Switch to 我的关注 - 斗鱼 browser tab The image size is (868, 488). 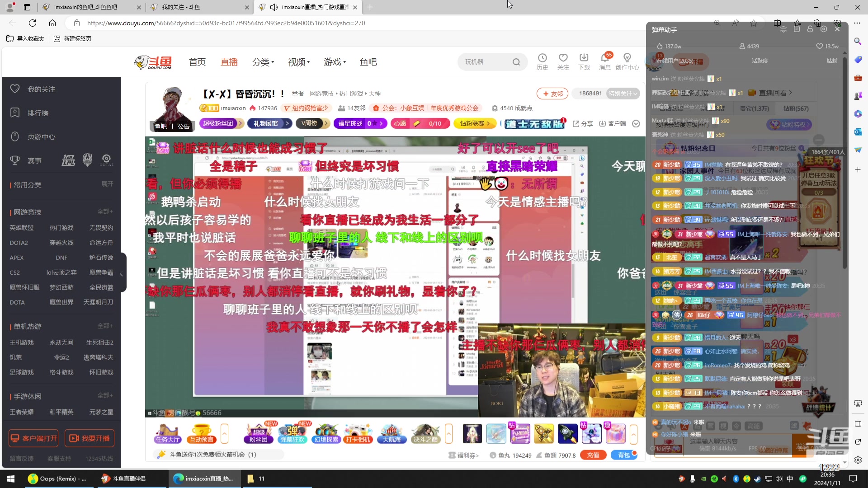[199, 7]
